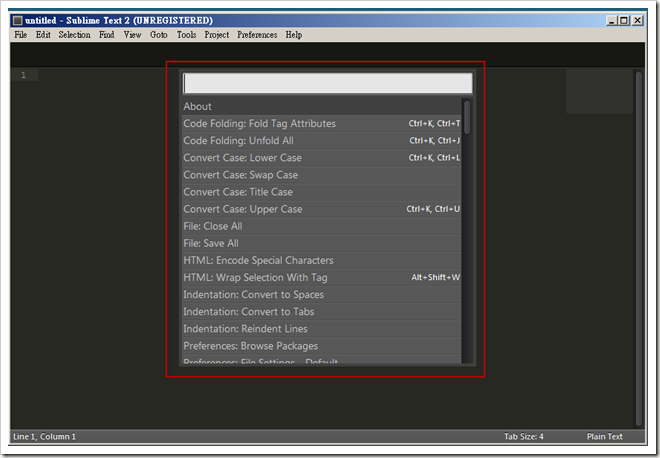Open the Plain Text syntax selector

pyautogui.click(x=604, y=437)
